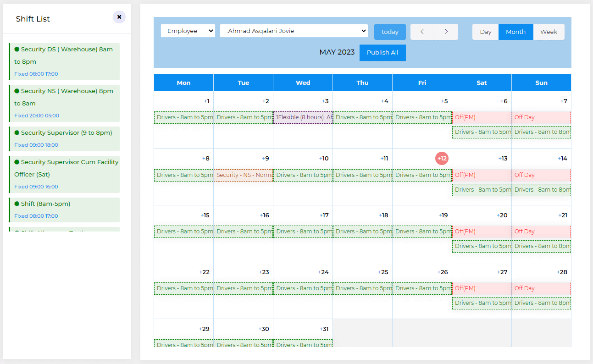Jump to today with the today button
593x364 pixels.
pyautogui.click(x=390, y=32)
